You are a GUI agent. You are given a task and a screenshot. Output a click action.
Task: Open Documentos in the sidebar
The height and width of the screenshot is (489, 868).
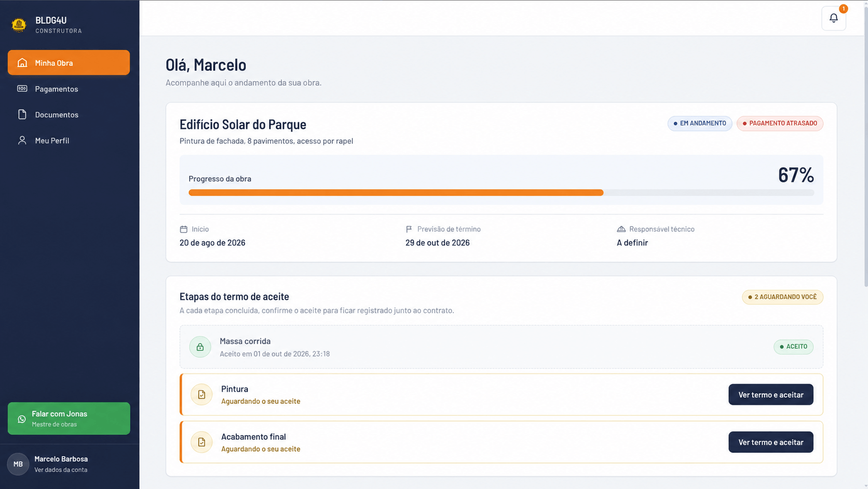point(69,114)
